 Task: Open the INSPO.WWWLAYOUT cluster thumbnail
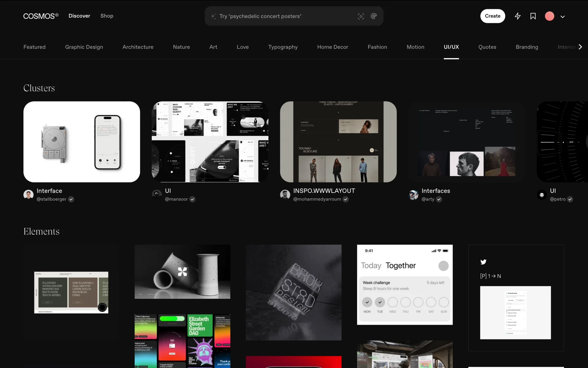point(338,142)
